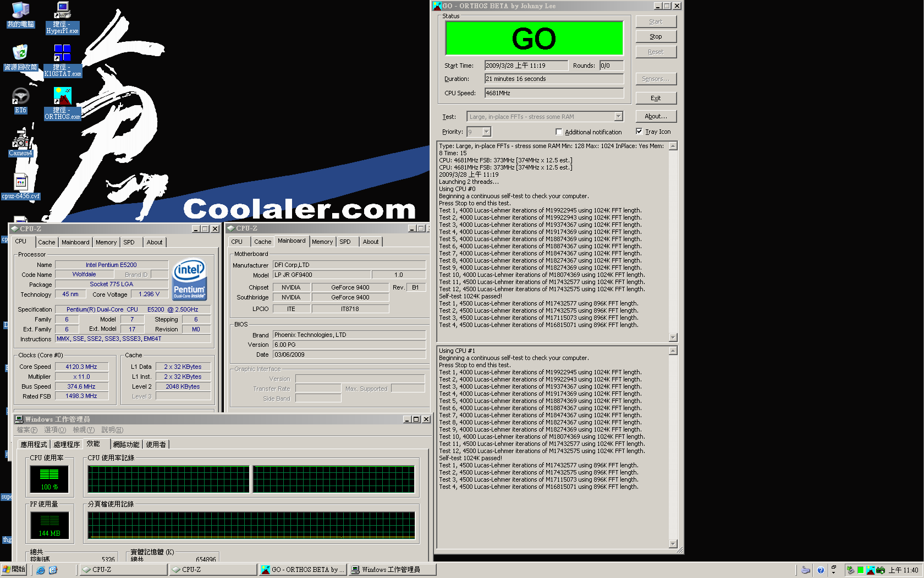Image resolution: width=924 pixels, height=578 pixels.
Task: Click the Sensors... button in ORTHOS
Action: click(x=656, y=79)
